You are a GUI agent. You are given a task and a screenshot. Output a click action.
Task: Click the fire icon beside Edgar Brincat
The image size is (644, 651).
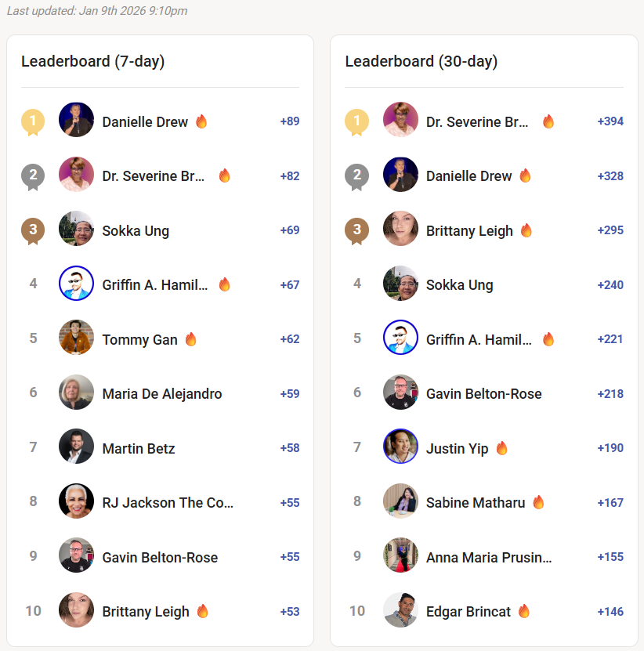tap(524, 611)
